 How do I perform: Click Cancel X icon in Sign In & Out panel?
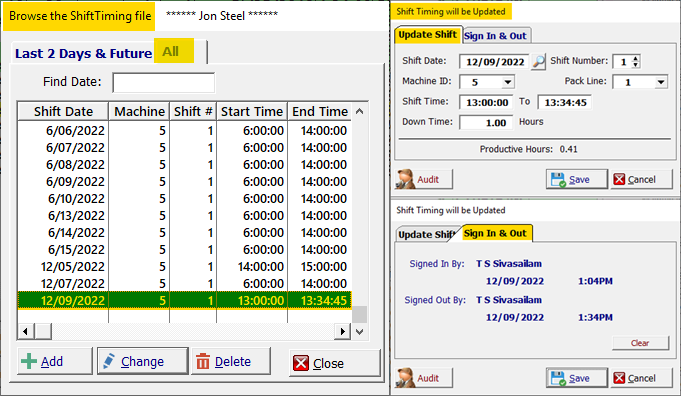coord(619,378)
